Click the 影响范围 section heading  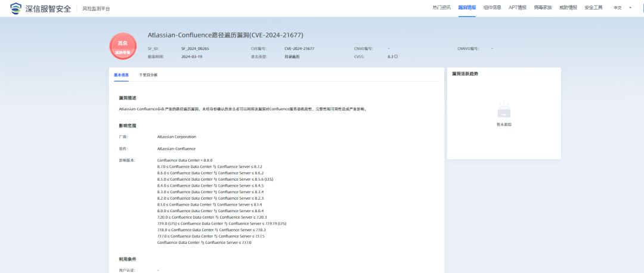(x=128, y=125)
